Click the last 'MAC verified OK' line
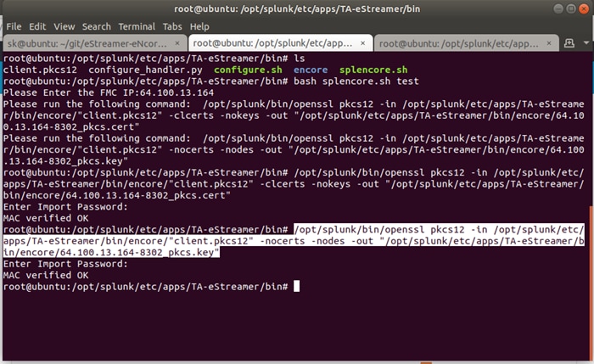 [46, 276]
